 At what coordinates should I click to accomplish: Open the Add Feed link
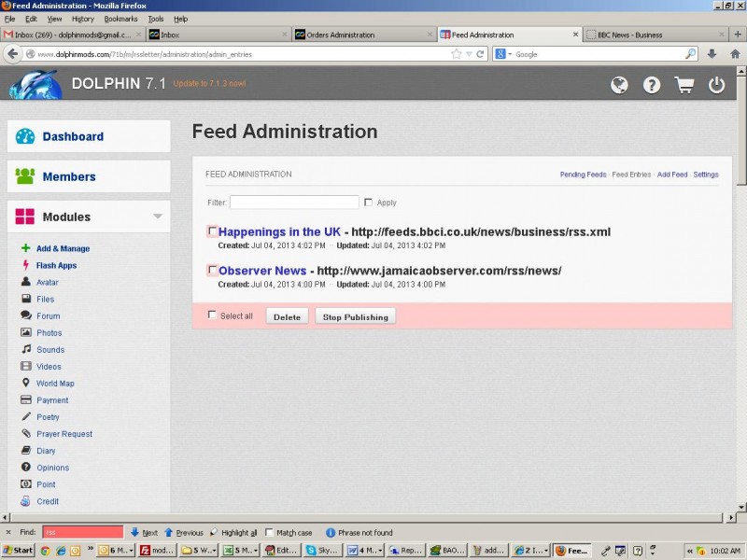[x=672, y=175]
